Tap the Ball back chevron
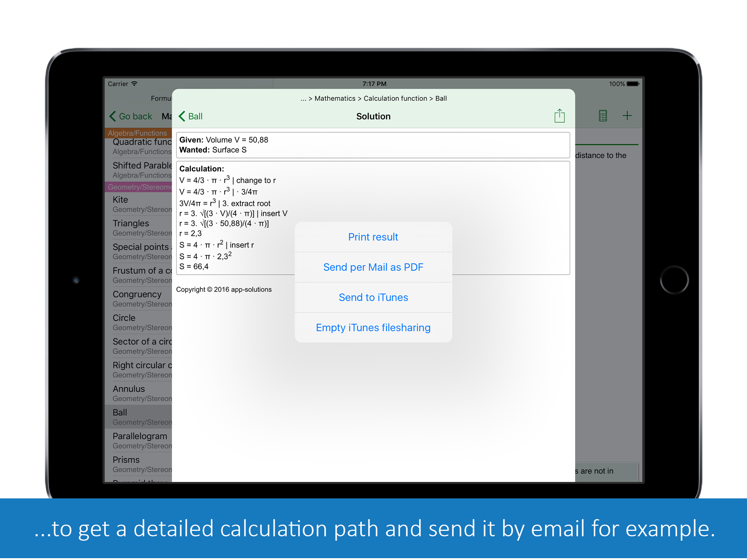 point(182,116)
